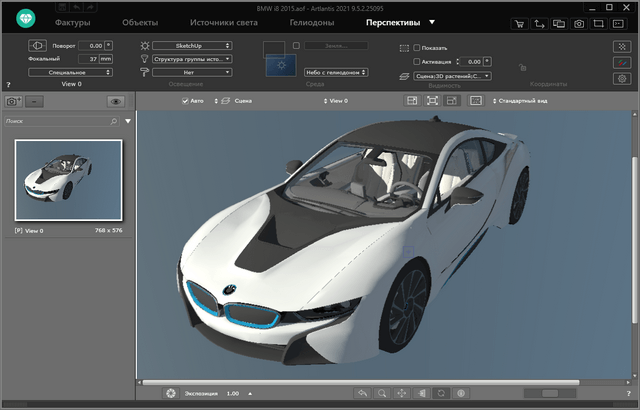
Task: Enable the Показать checkbox
Action: (x=417, y=47)
